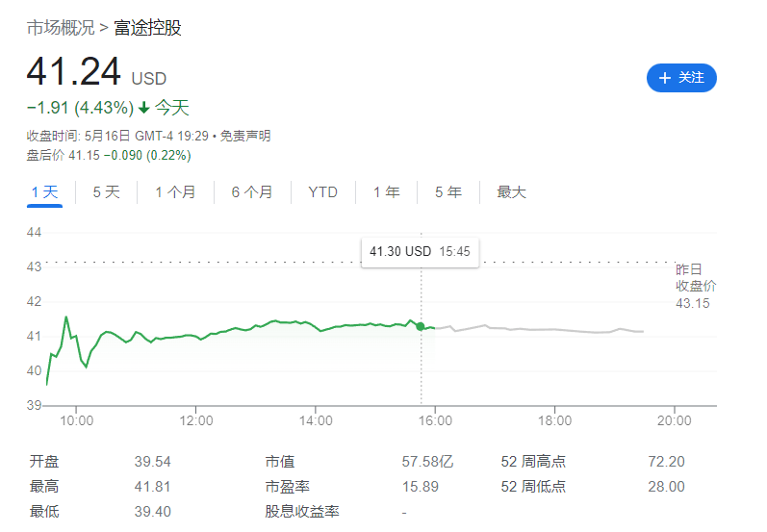This screenshot has height=532, width=767.
Task: Show the 5 年 chart range
Action: click(x=447, y=192)
